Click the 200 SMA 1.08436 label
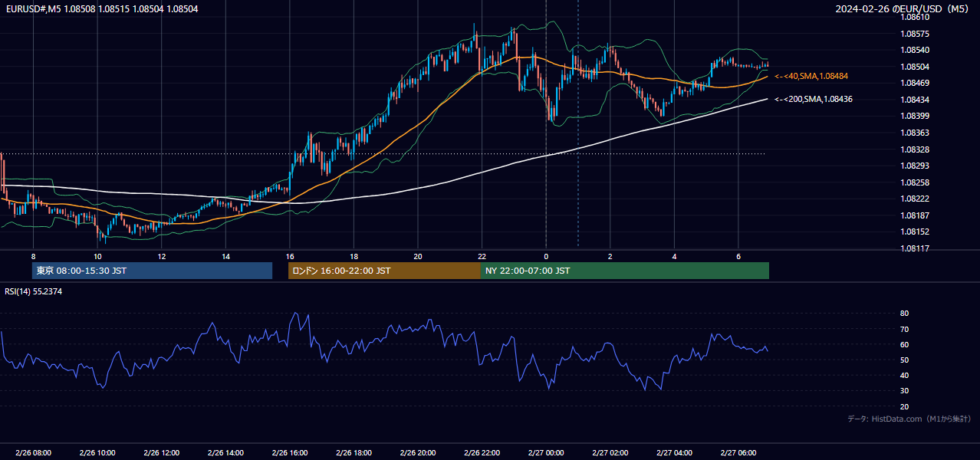This screenshot has height=460, width=980. 814,99
